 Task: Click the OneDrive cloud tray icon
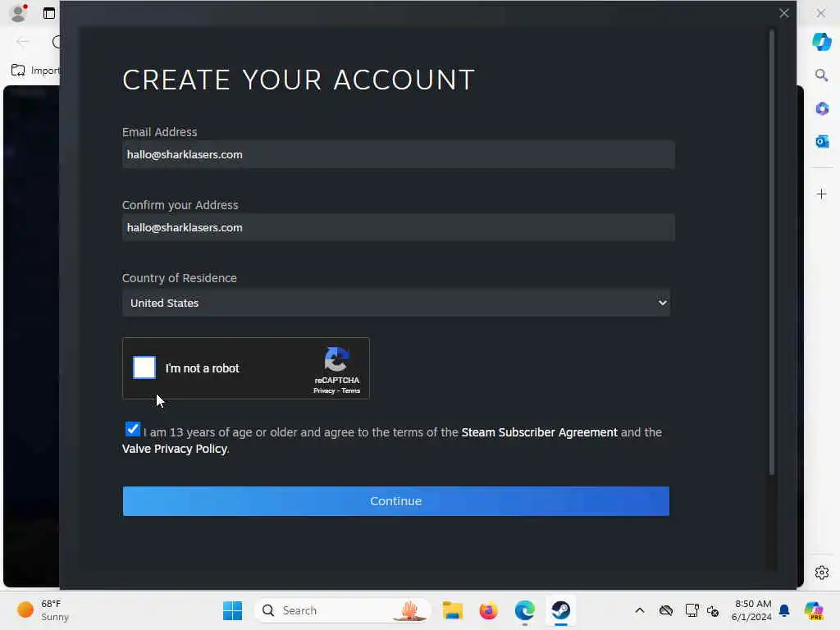tap(666, 610)
